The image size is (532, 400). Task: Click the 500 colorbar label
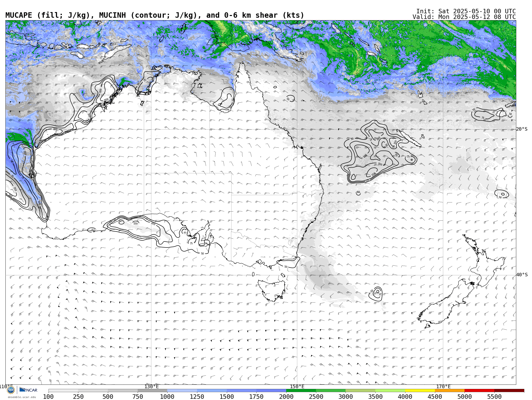(x=108, y=397)
